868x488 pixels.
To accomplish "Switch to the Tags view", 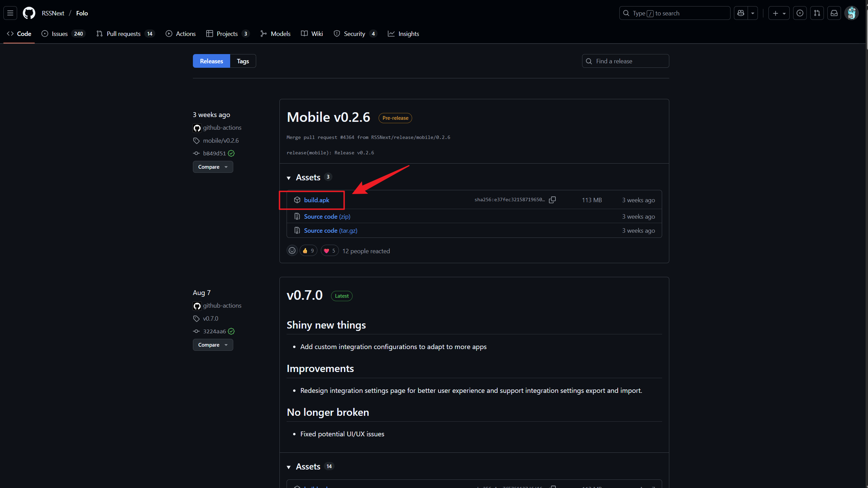I will pyautogui.click(x=243, y=61).
